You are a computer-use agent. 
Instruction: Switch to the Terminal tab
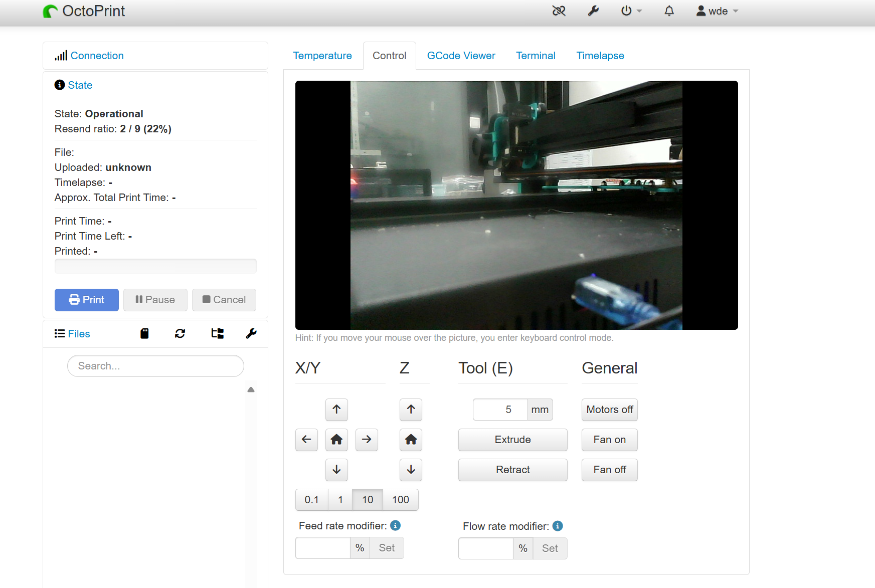pos(536,56)
